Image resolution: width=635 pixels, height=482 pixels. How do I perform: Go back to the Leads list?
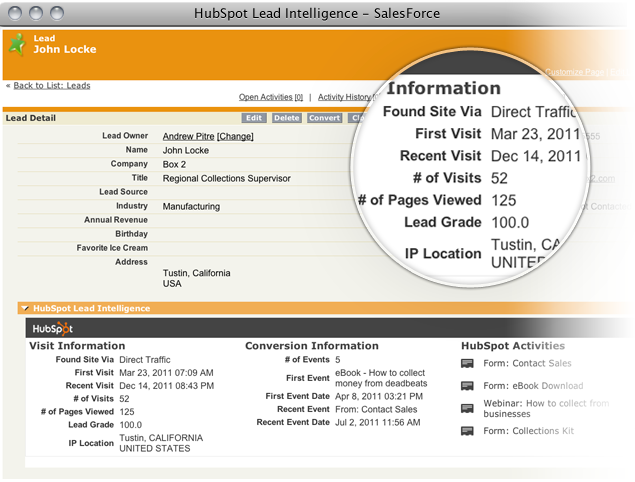[x=52, y=85]
